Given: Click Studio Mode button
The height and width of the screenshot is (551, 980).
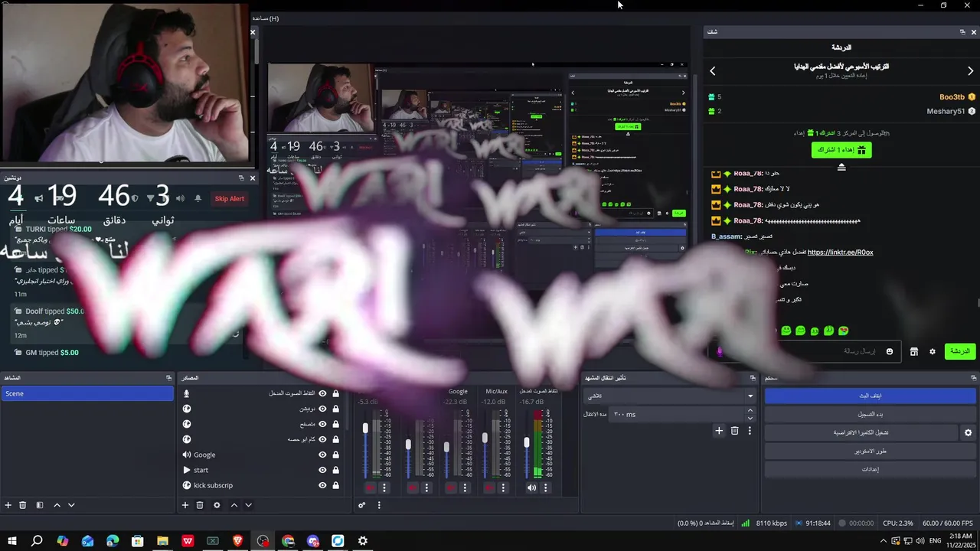Looking at the screenshot, I should point(871,451).
